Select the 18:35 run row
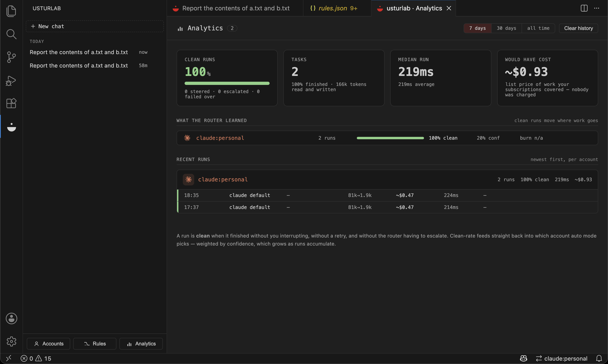This screenshot has width=608, height=364. pyautogui.click(x=387, y=195)
